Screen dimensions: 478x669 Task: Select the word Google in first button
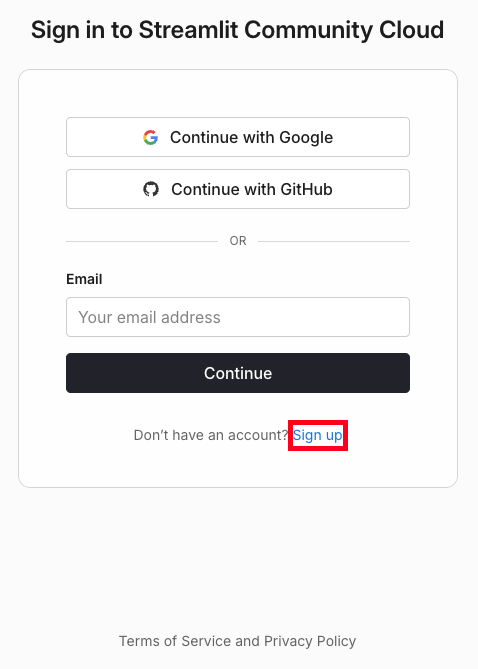(306, 138)
